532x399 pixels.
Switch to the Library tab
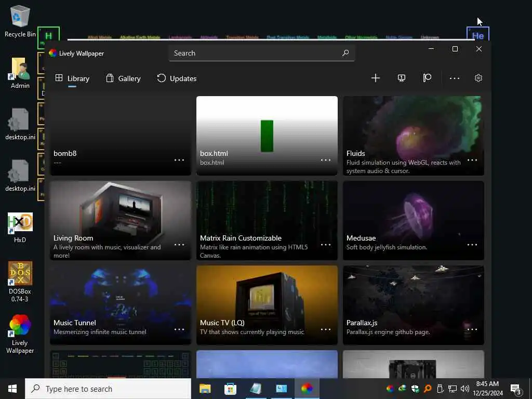[72, 78]
